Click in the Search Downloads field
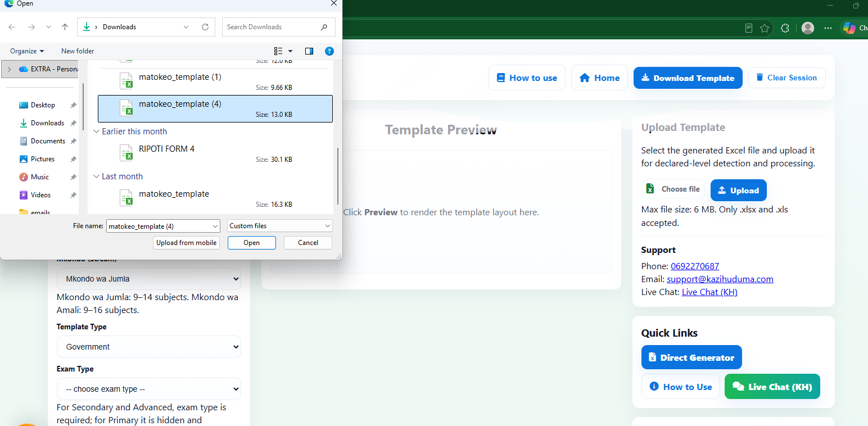868x426 pixels. (x=279, y=27)
